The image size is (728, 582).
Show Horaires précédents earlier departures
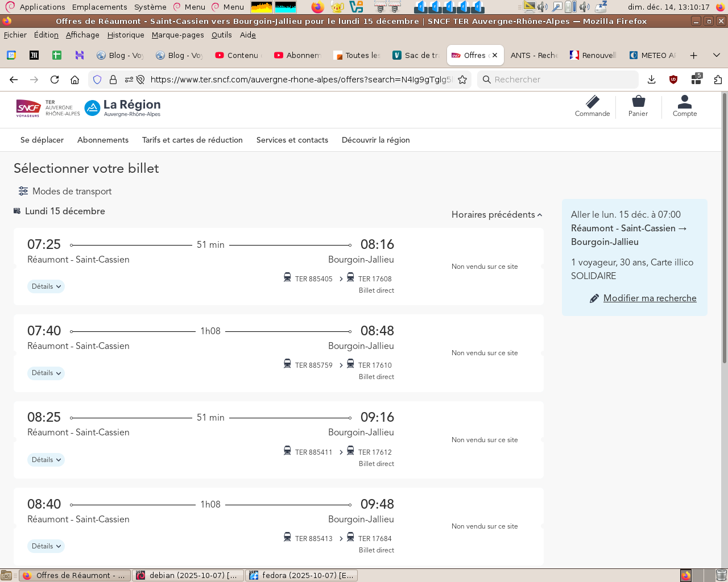(x=497, y=215)
